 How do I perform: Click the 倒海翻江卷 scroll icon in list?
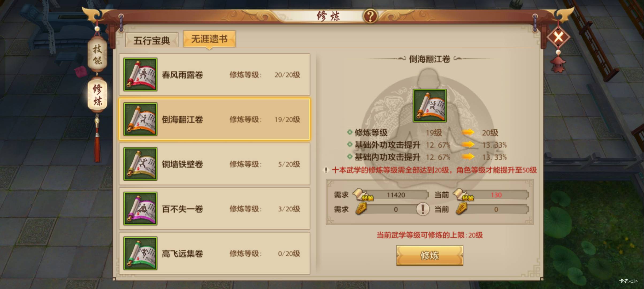(x=140, y=119)
